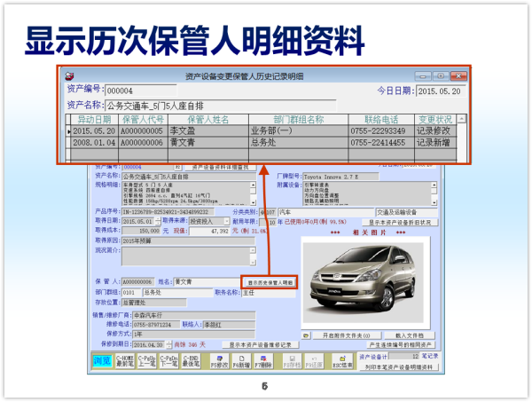Click the 现值 field showing 47,392
Image resolution: width=532 pixels, height=402 pixels.
(x=209, y=232)
